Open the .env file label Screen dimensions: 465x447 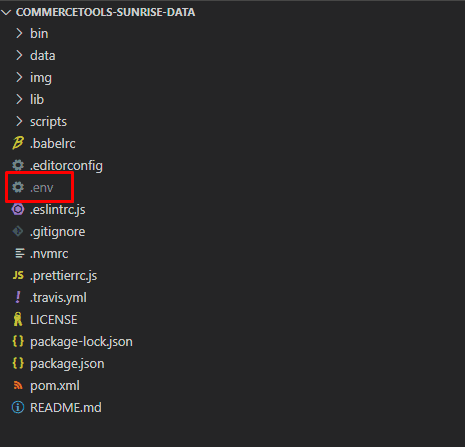42,188
